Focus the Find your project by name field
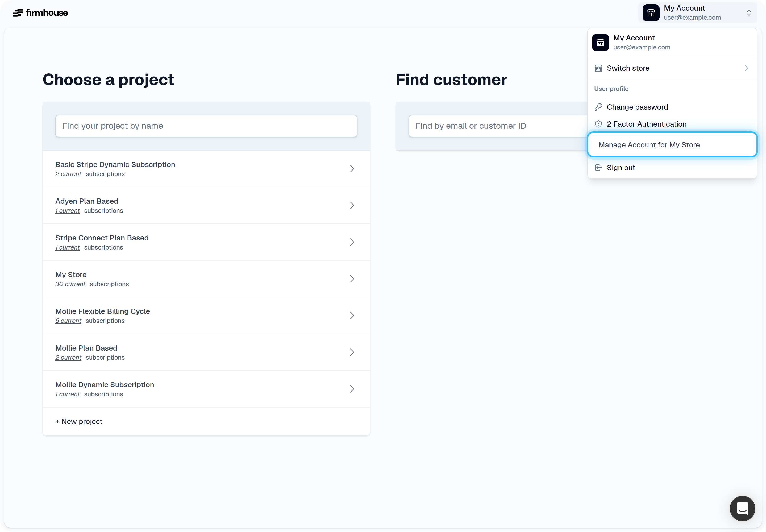 206,126
